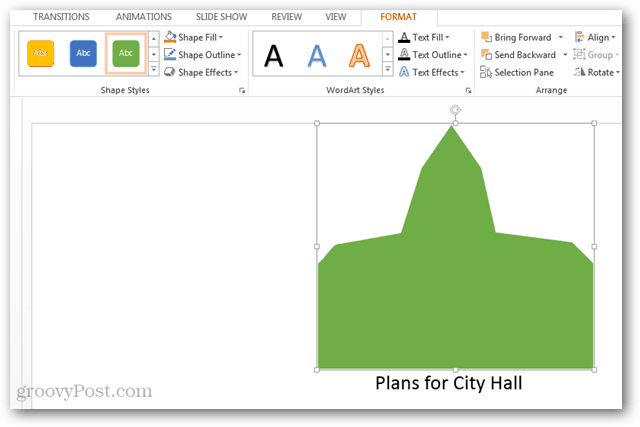Open the Selection Pane
640x427 pixels.
coord(517,72)
